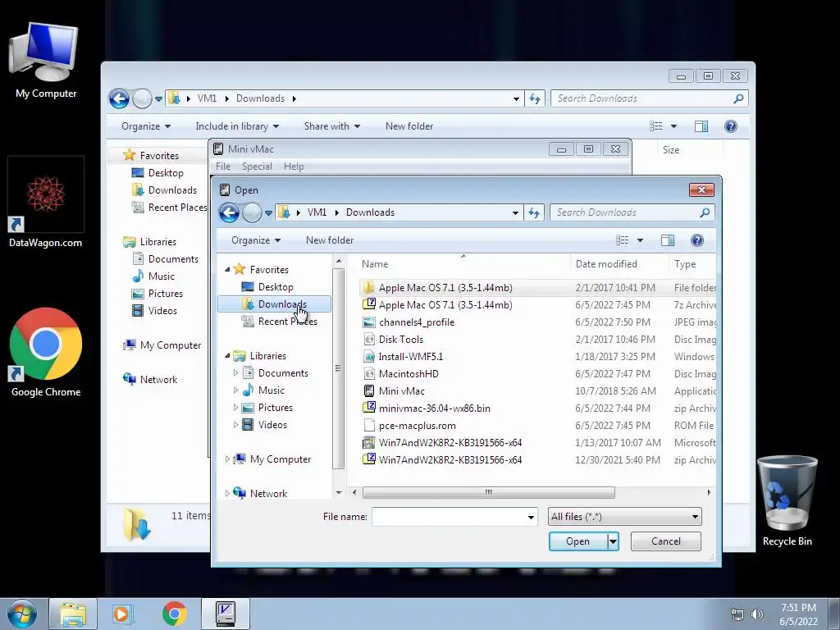Open the All files type filter dropdown

tap(695, 517)
